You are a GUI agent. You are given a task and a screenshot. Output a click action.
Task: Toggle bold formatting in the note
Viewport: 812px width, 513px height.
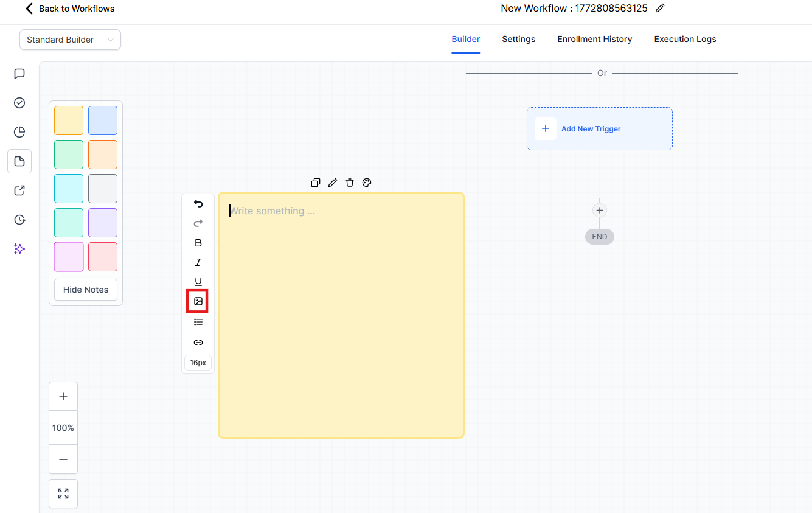(x=198, y=243)
